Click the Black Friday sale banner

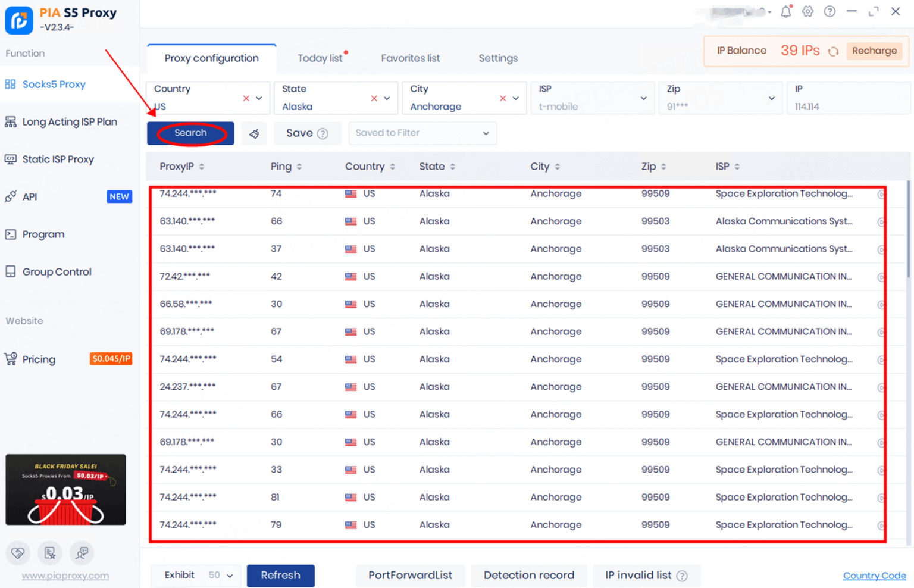(65, 489)
